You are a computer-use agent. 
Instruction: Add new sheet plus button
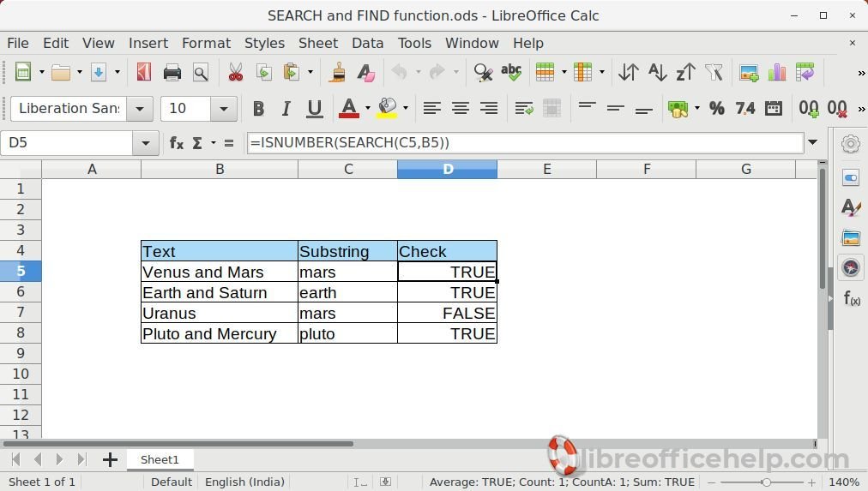pyautogui.click(x=110, y=459)
